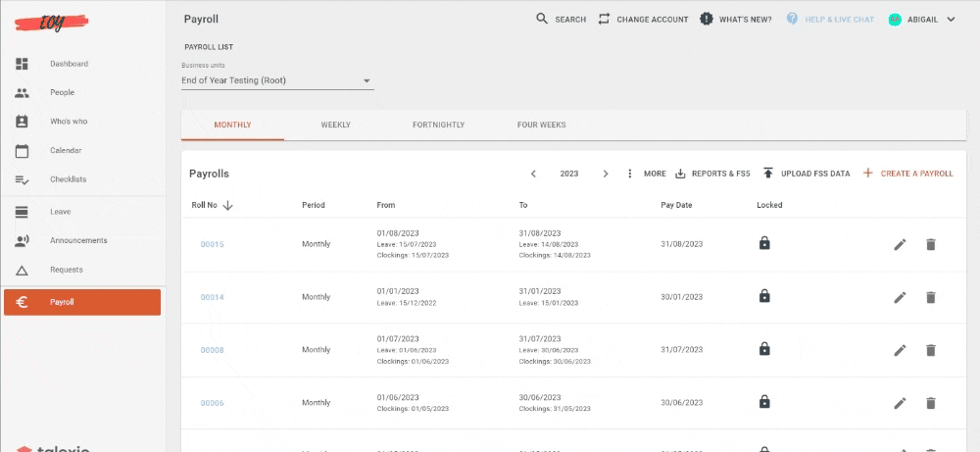Switch to the Monthly tab
The image size is (980, 452).
232,126
